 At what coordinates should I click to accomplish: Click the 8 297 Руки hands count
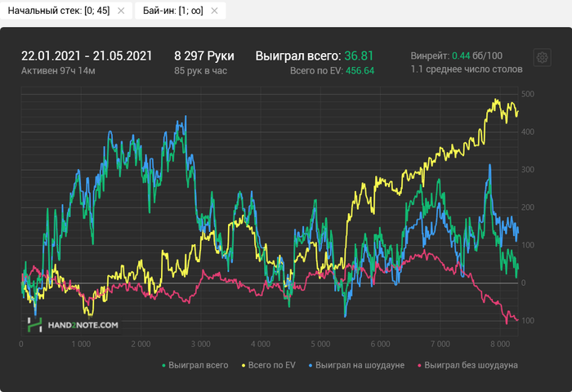[x=204, y=56]
